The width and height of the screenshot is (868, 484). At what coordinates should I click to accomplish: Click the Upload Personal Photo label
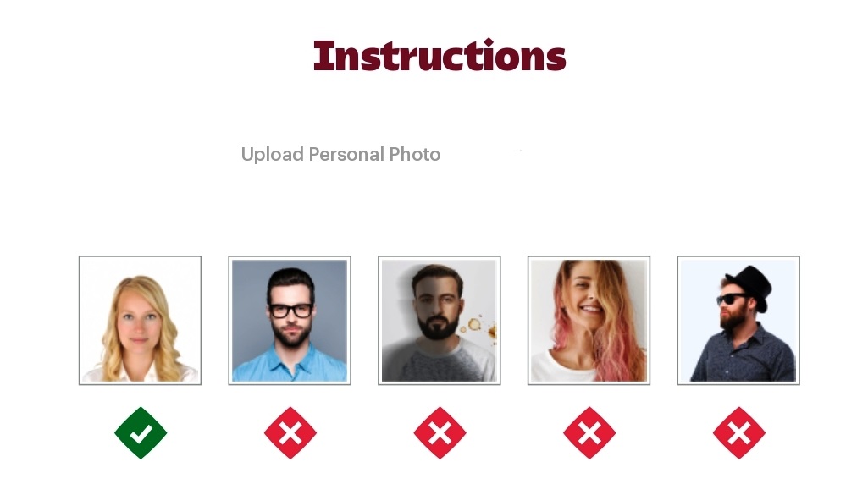340,154
